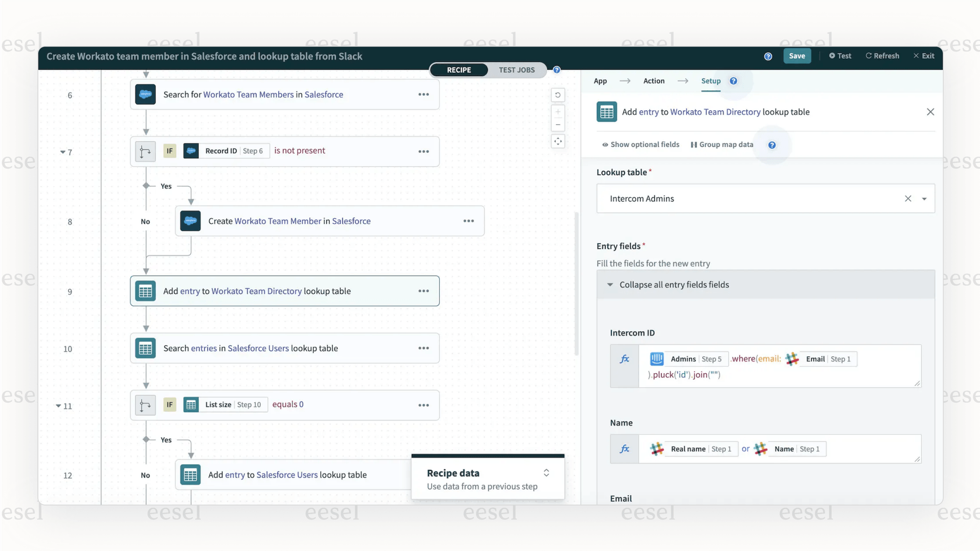Open the Intercom Admins lookup table dropdown
The width and height of the screenshot is (980, 551).
tap(923, 198)
